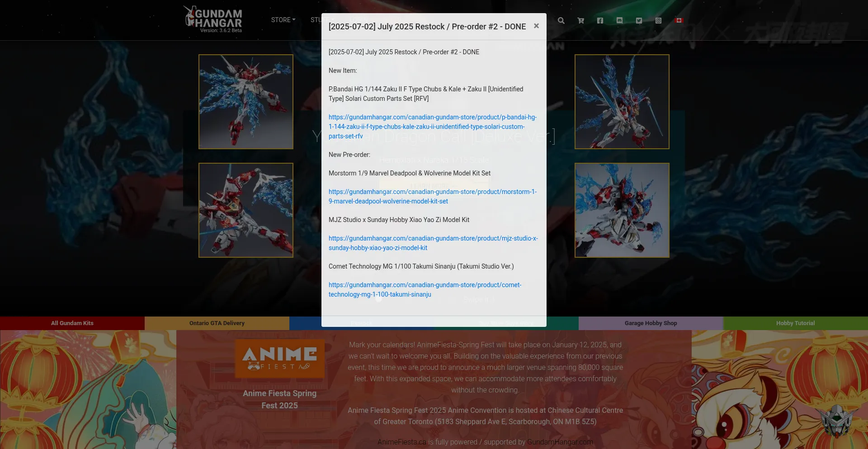Click the Anime Fiesta Spring Fest 2025 heading

click(279, 399)
